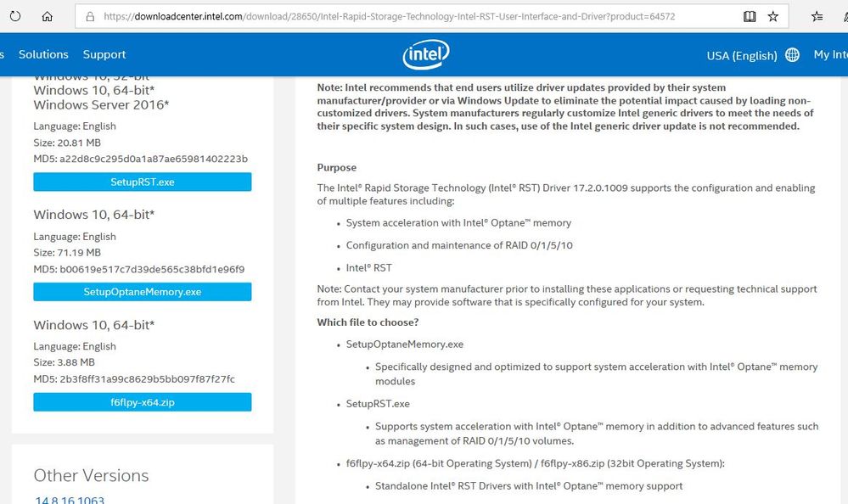Download SetupOptaneMemory.exe
Screen dimensions: 848x504
pyautogui.click(x=142, y=292)
